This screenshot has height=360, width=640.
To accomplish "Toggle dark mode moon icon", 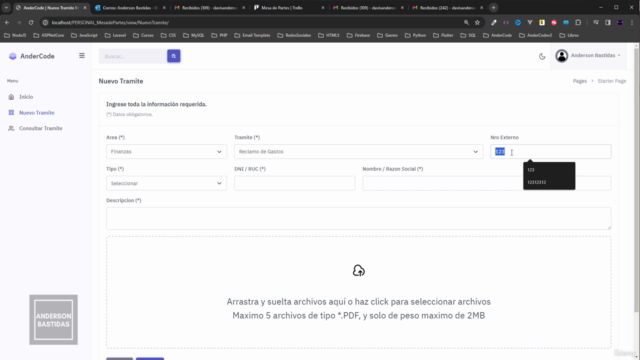I will (542, 56).
